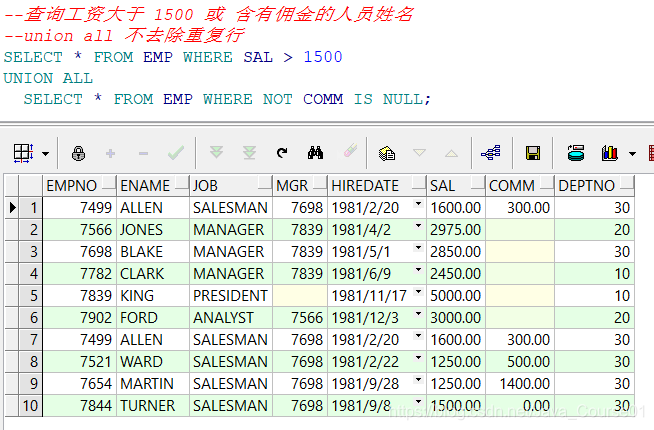Click the HIREDATE column header

377,186
